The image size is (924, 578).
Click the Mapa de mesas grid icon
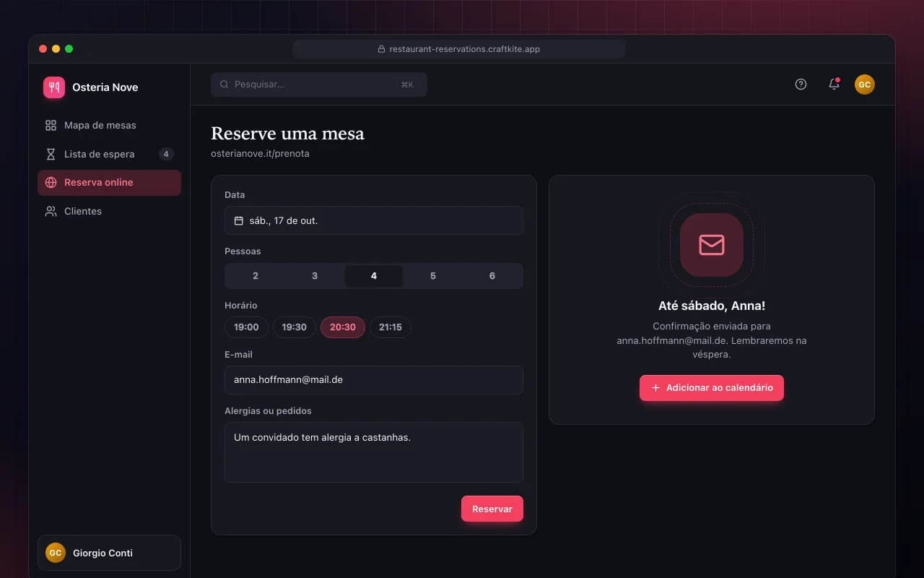click(51, 125)
